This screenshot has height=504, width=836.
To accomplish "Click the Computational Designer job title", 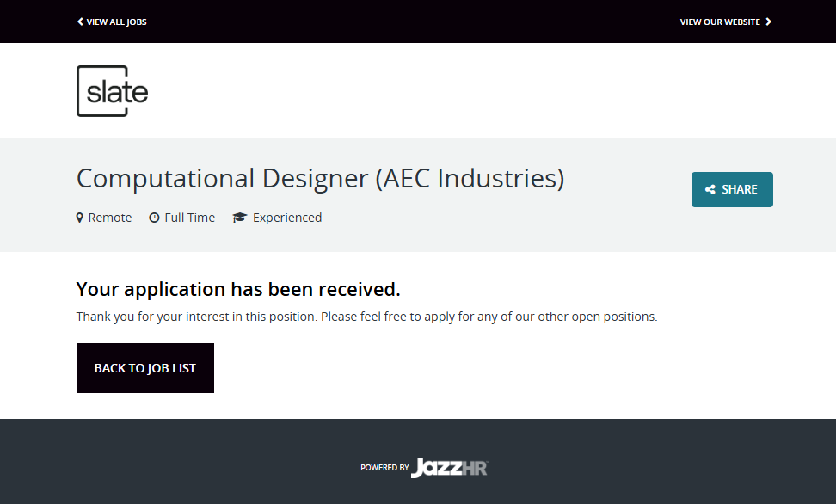I will 320,178.
